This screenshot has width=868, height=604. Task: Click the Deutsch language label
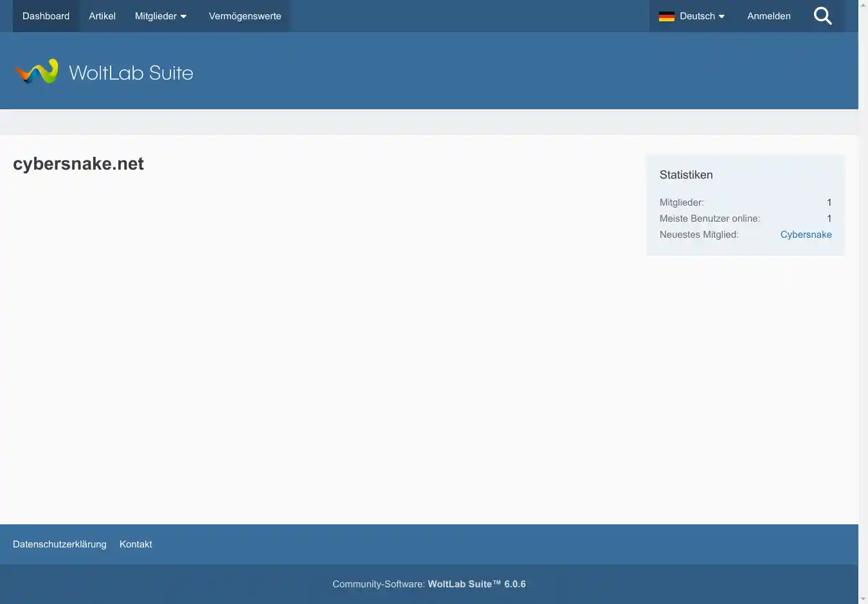pos(697,16)
